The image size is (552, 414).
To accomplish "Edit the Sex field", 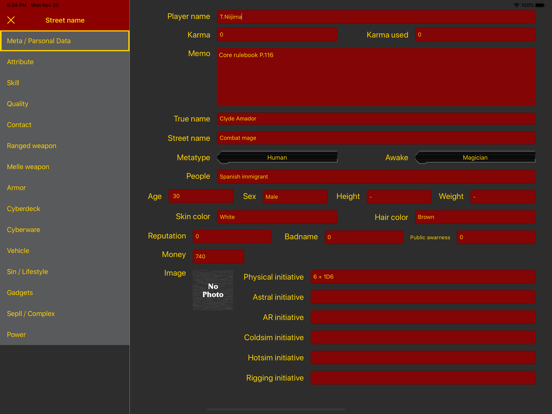I will coord(295,197).
